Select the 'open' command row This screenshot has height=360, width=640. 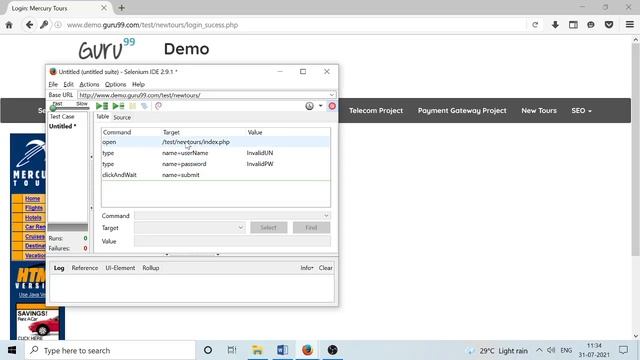(216, 142)
